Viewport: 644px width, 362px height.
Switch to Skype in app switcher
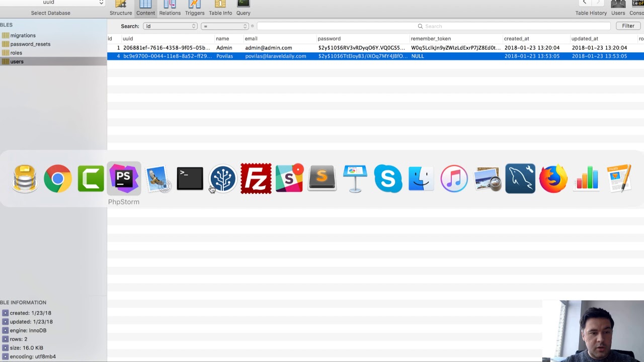point(388,178)
